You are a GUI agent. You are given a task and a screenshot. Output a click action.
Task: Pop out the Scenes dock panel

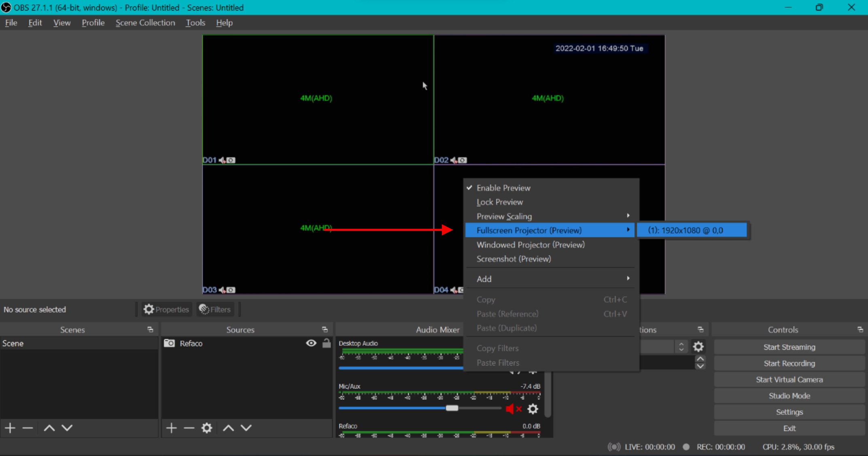(x=150, y=329)
